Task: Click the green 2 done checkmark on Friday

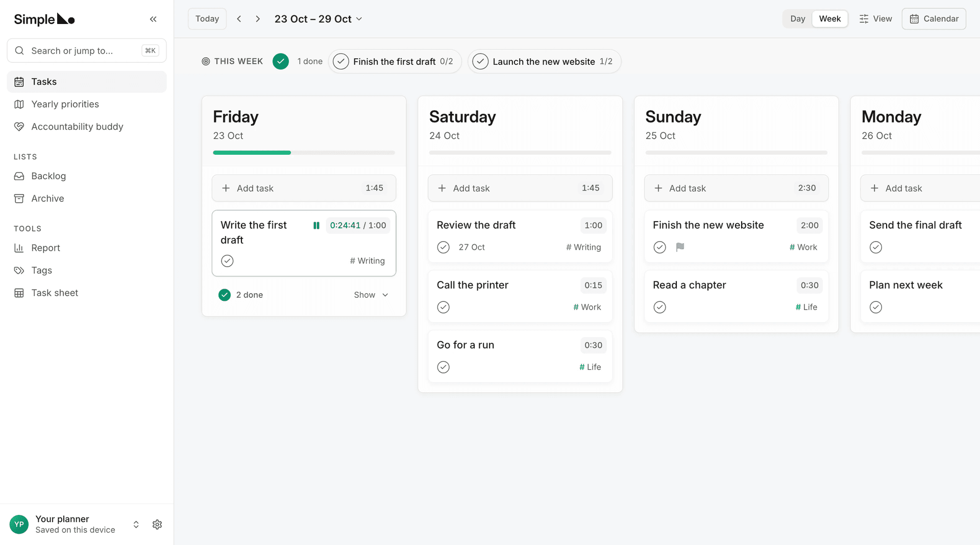Action: (225, 295)
